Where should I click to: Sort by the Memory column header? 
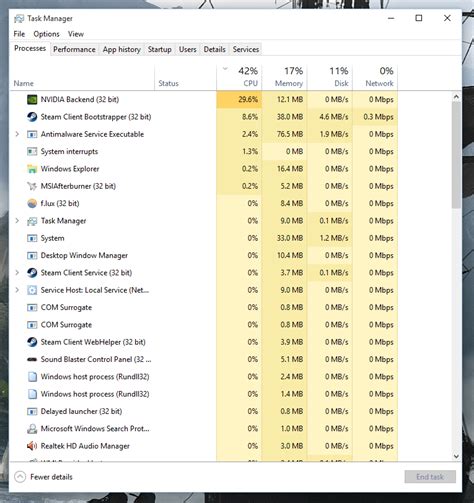285,77
